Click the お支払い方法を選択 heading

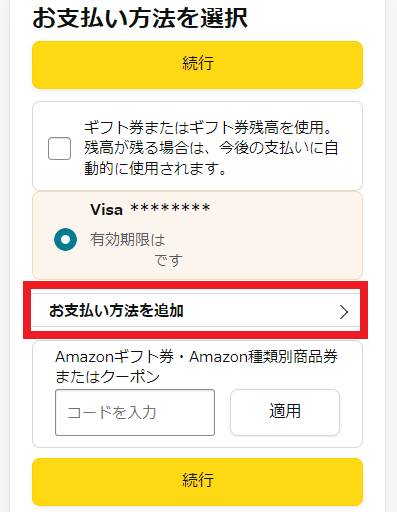pyautogui.click(x=140, y=18)
